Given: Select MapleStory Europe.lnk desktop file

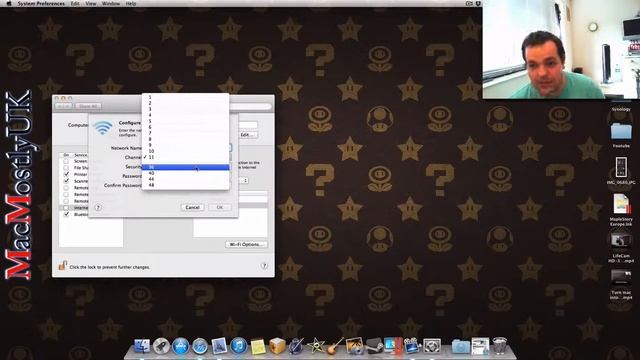Looking at the screenshot, I should tap(621, 210).
